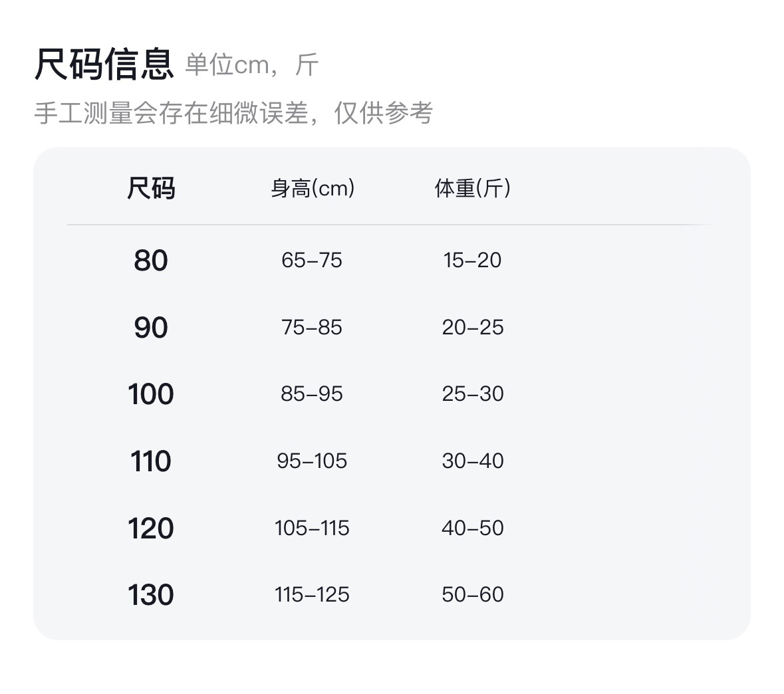Click the 尺码信息 title
Screen dimensions: 784x694
click(104, 64)
